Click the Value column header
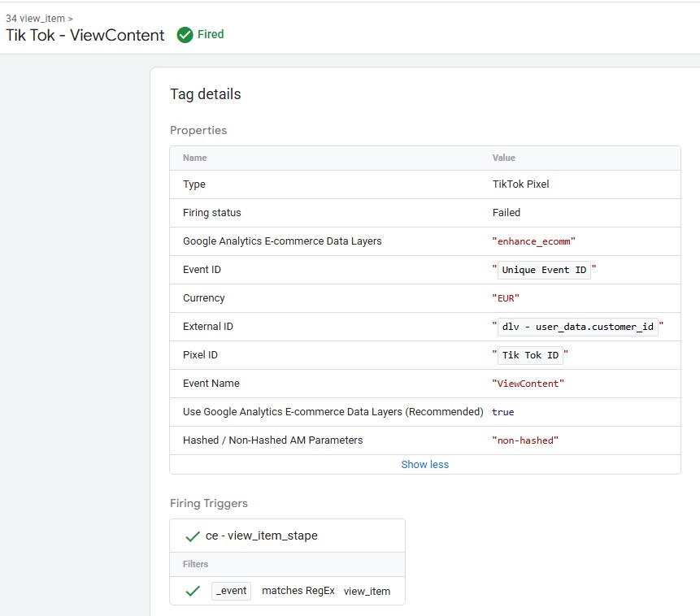Image resolution: width=700 pixels, height=616 pixels. pos(503,158)
